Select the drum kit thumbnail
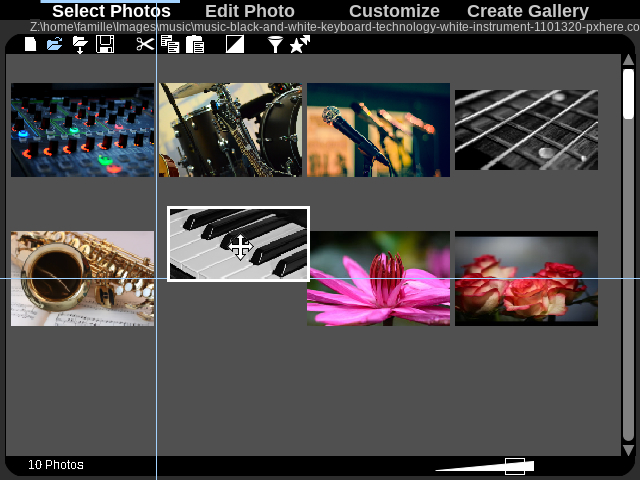Screen dimensions: 640x480 (231, 130)
